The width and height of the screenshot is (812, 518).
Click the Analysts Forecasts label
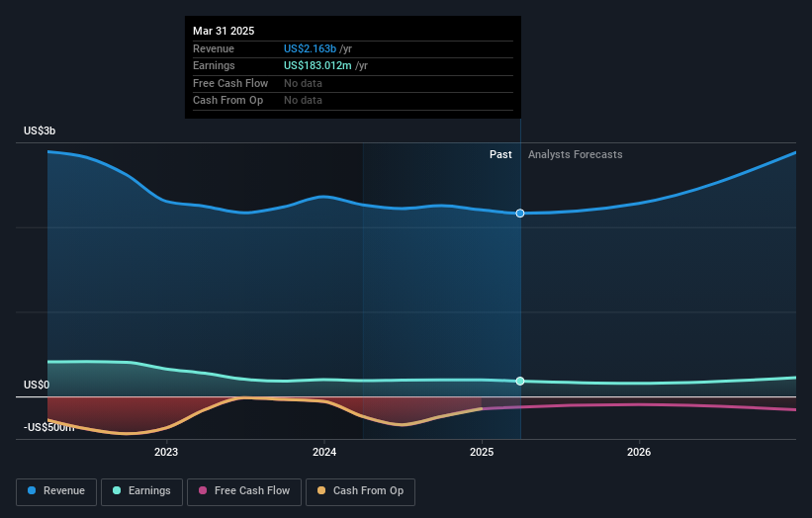click(576, 154)
